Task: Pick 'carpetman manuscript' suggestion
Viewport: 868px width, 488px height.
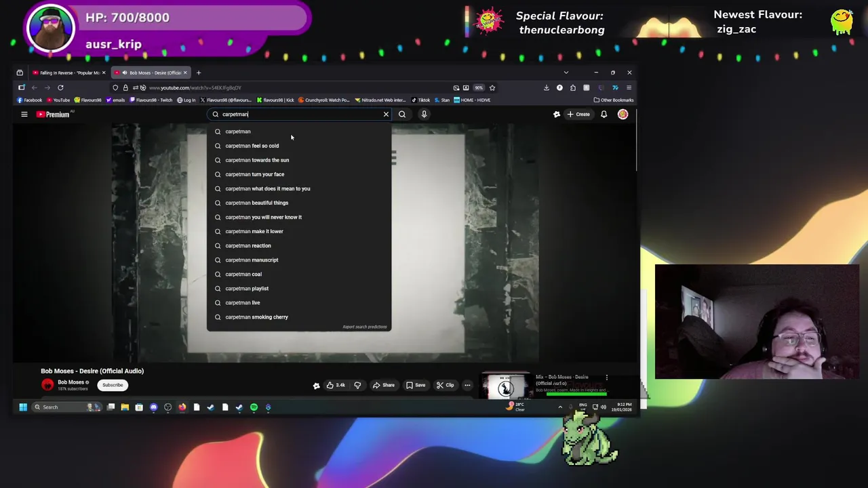Action: (298, 260)
